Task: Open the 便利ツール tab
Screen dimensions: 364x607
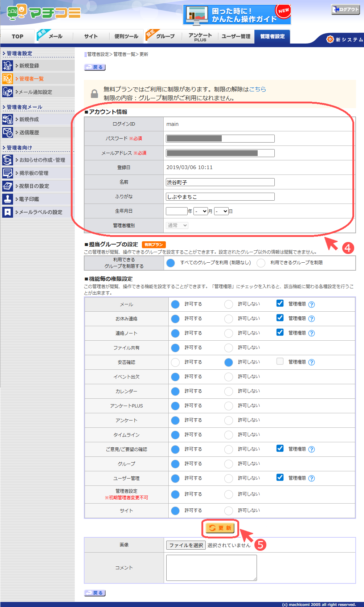Action: click(x=126, y=36)
